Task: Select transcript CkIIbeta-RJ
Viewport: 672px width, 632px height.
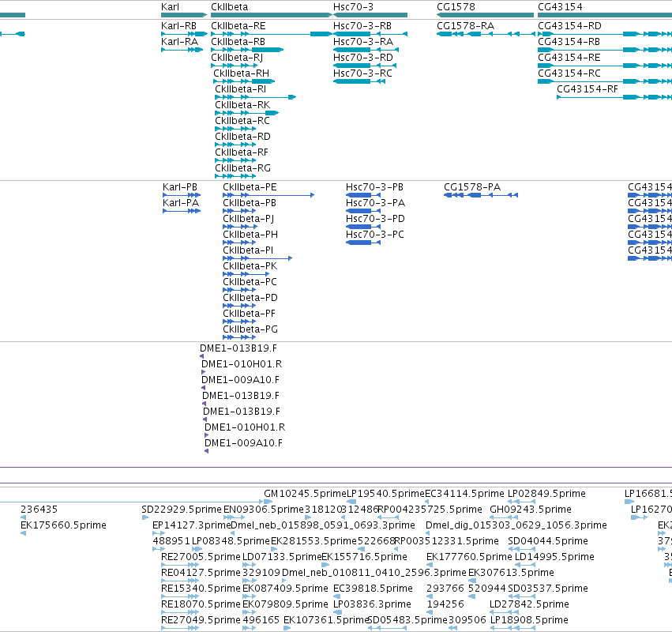Action: click(237, 58)
